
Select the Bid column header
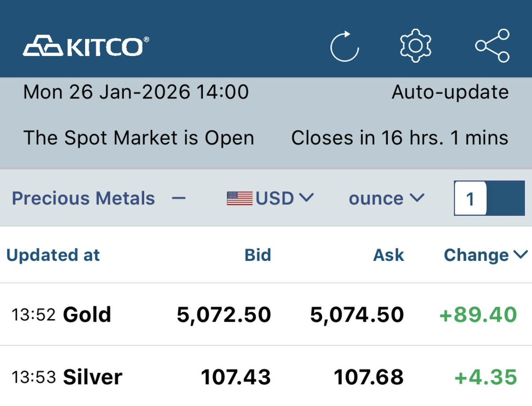click(x=257, y=255)
